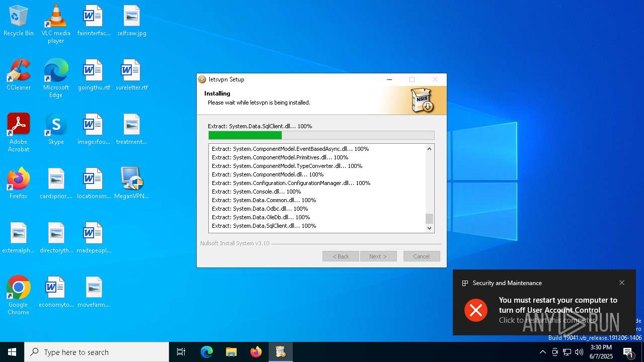Select externalph... image file icon
644x362 pixels.
19,238
